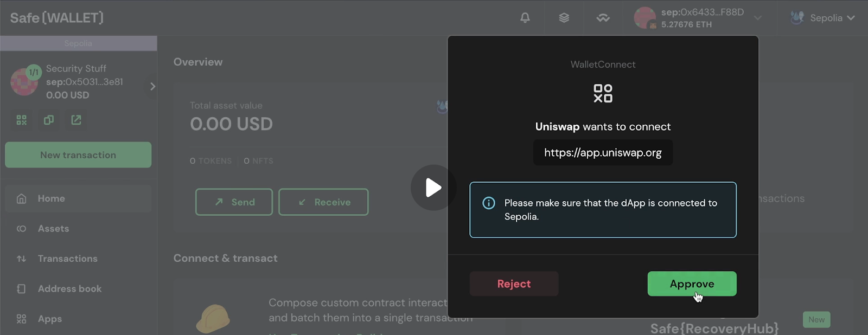Open Transactions in sidebar menu

(67, 259)
